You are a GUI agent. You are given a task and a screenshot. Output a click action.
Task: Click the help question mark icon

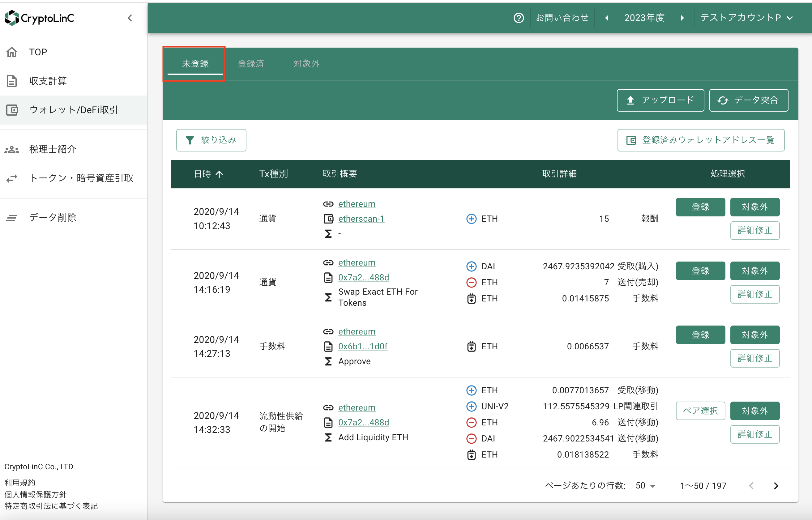click(518, 18)
